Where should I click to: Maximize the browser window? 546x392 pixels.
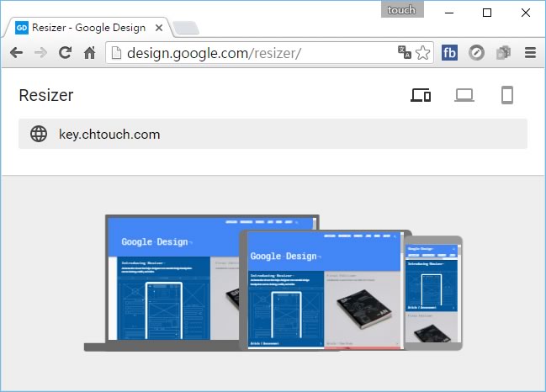coord(487,13)
